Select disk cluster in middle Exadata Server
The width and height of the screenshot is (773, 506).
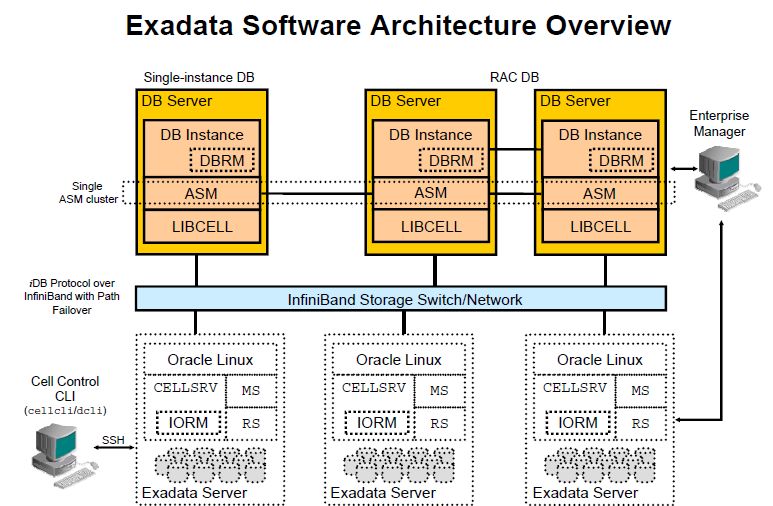[399, 465]
